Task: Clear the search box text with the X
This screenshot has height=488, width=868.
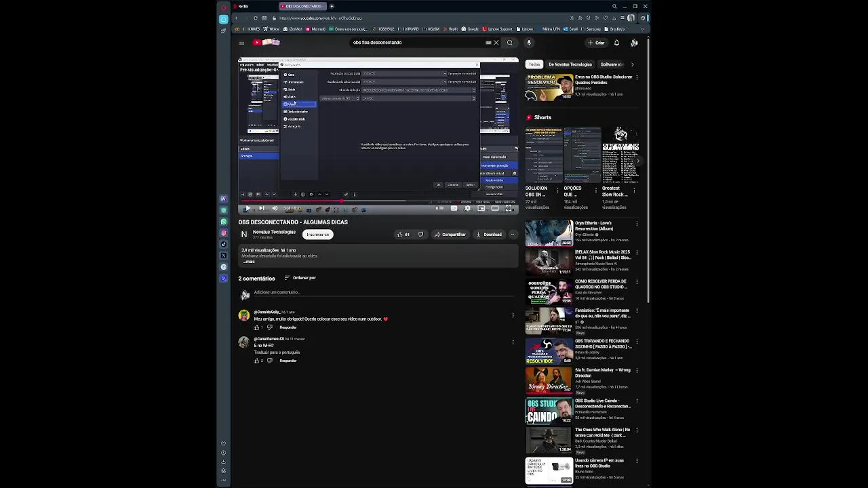Action: click(x=496, y=43)
